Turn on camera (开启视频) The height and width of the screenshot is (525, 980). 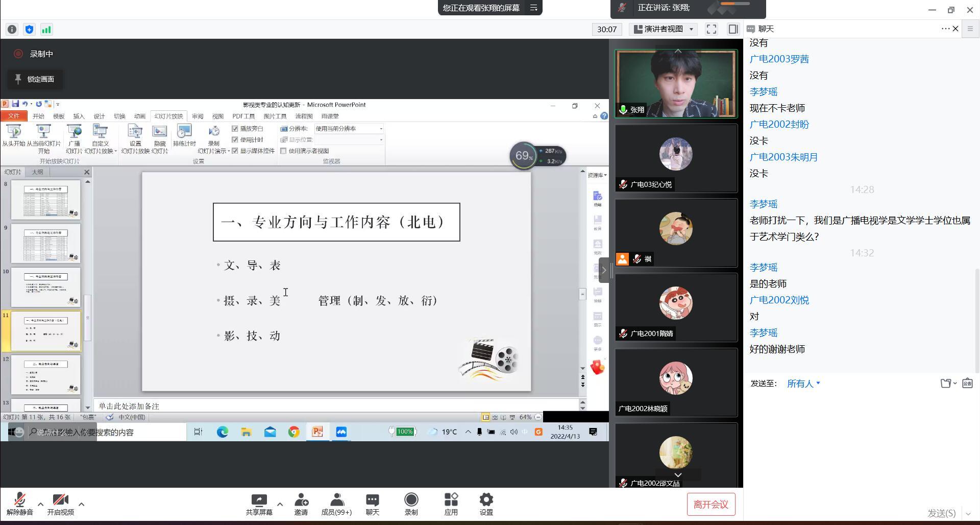(x=60, y=504)
